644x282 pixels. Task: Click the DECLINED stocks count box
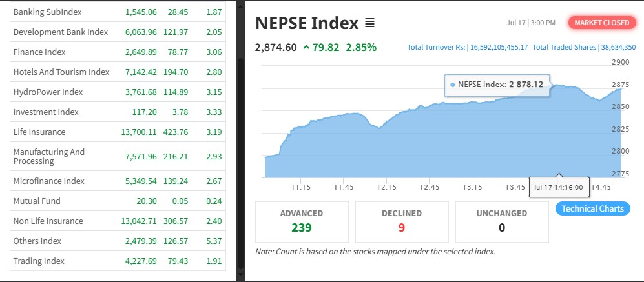coord(402,221)
